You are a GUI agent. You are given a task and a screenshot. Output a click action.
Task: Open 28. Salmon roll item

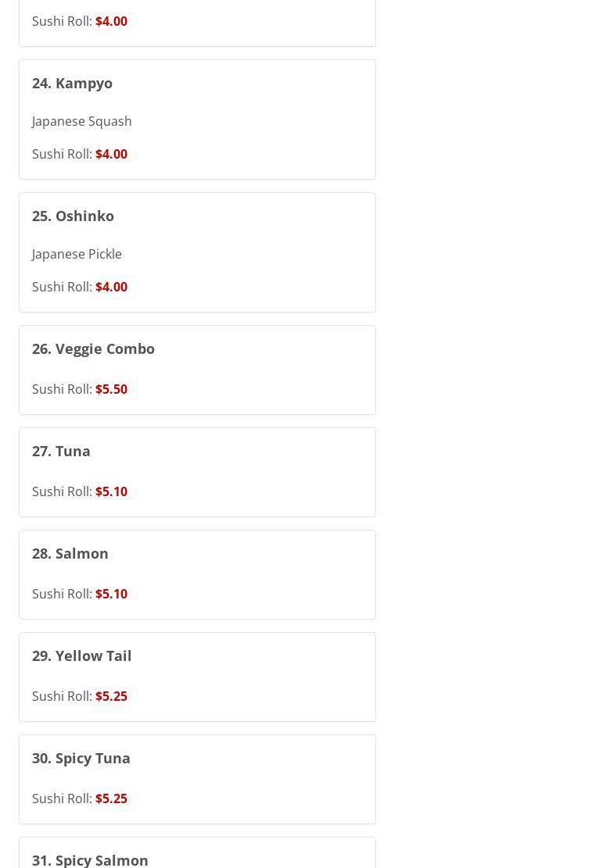(70, 553)
